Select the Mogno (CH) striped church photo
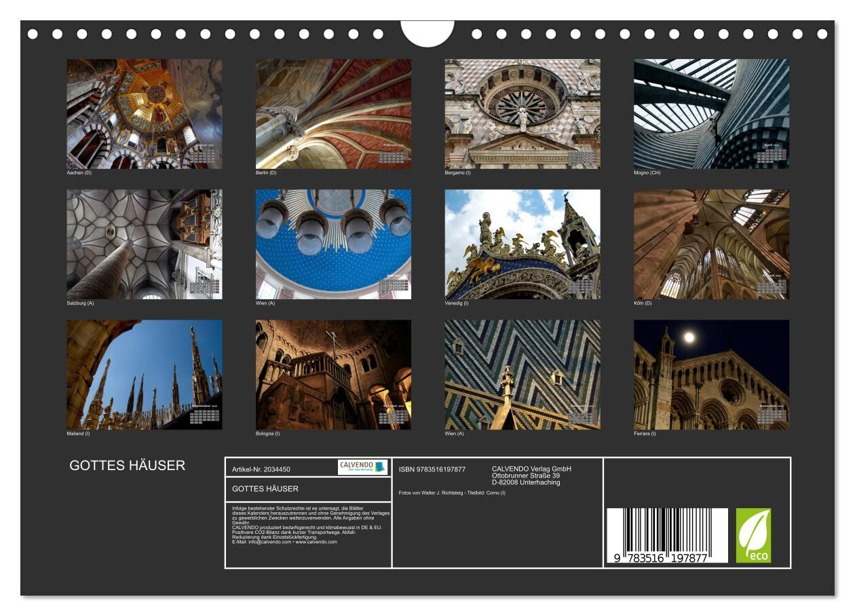 tap(711, 113)
